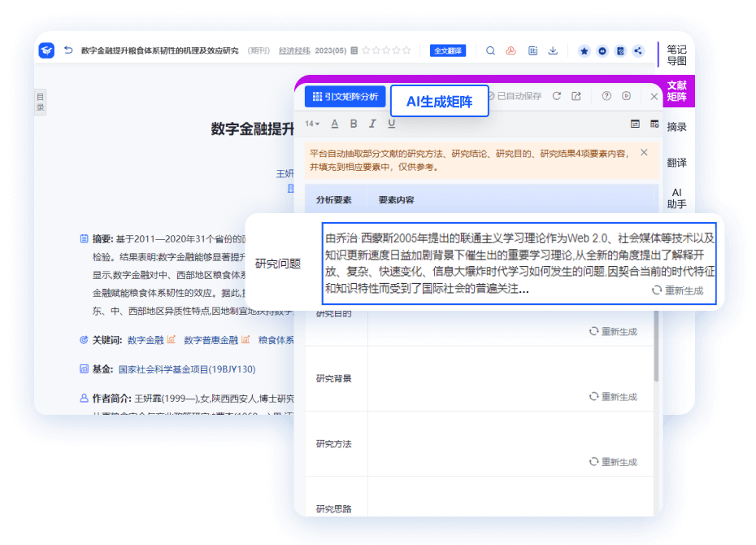756x545 pixels.
Task: Open the share icon in toolbar
Action: (x=638, y=50)
